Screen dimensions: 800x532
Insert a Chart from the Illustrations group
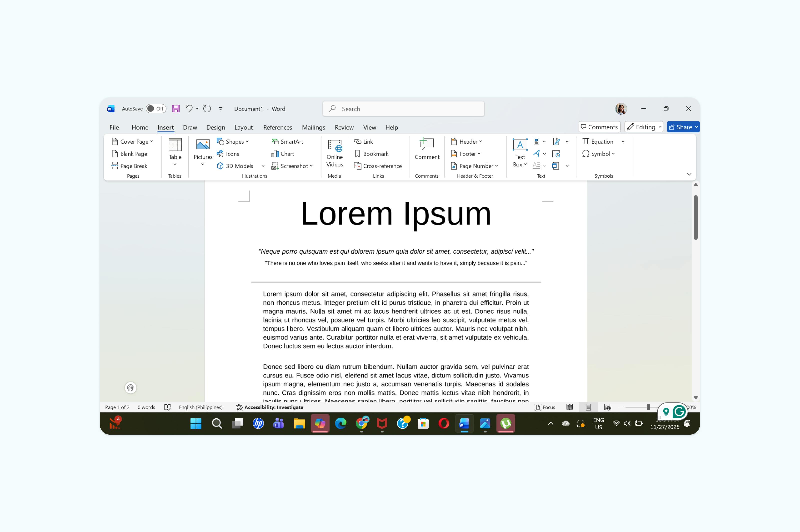283,154
